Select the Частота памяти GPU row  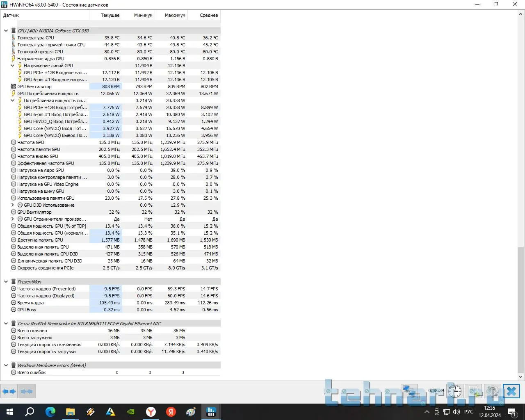coord(115,149)
